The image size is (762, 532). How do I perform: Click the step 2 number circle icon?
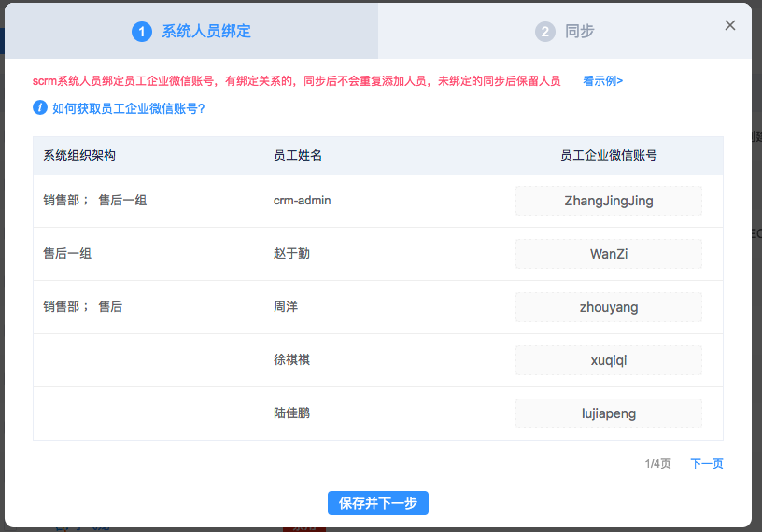pos(545,32)
